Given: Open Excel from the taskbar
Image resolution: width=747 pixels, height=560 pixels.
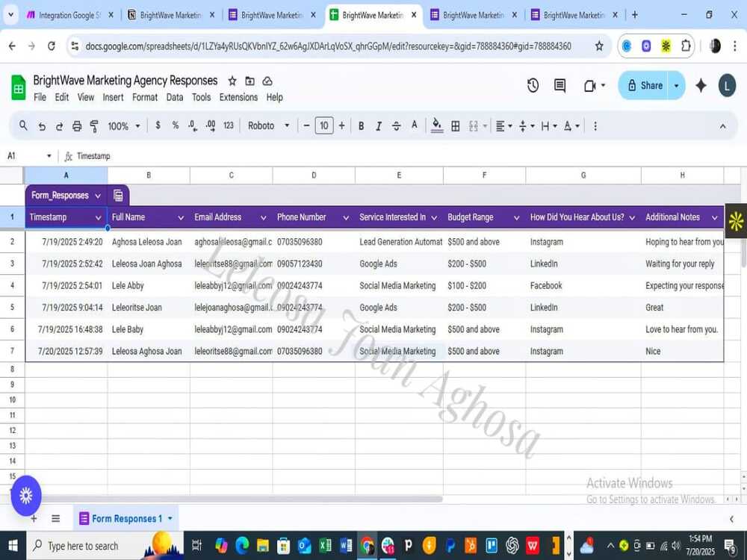Looking at the screenshot, I should [x=326, y=546].
